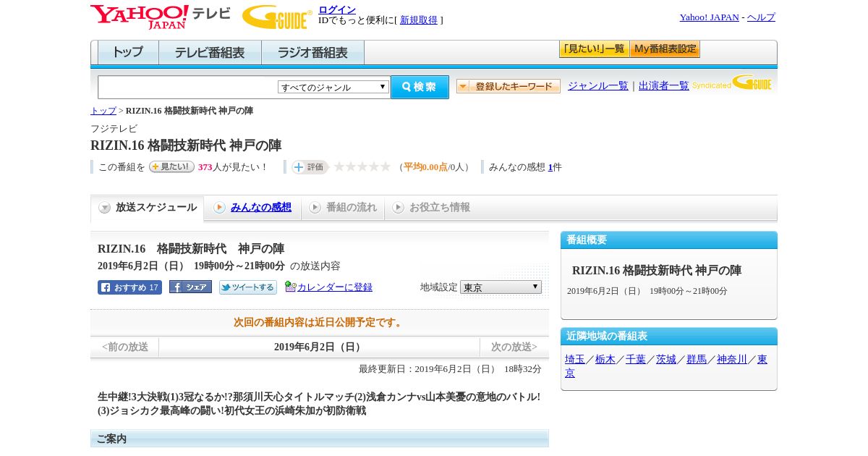This screenshot has width=868, height=456.
Task: Click the 茨城 region link
Action: click(x=666, y=359)
